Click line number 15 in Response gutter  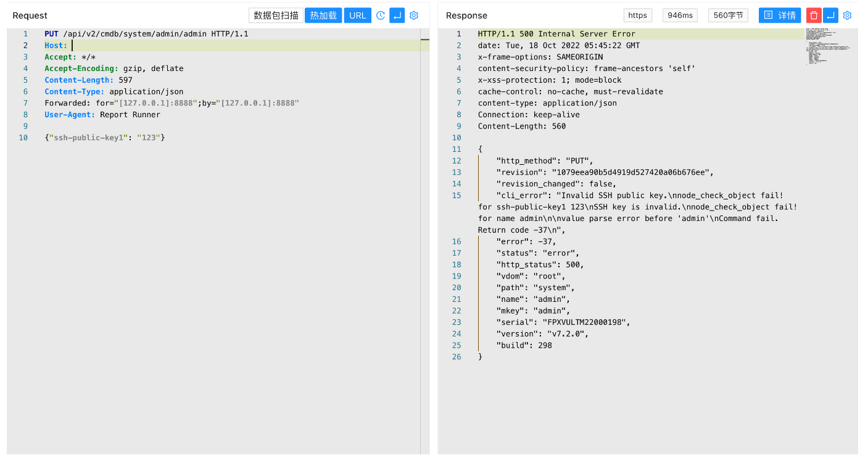[457, 196]
